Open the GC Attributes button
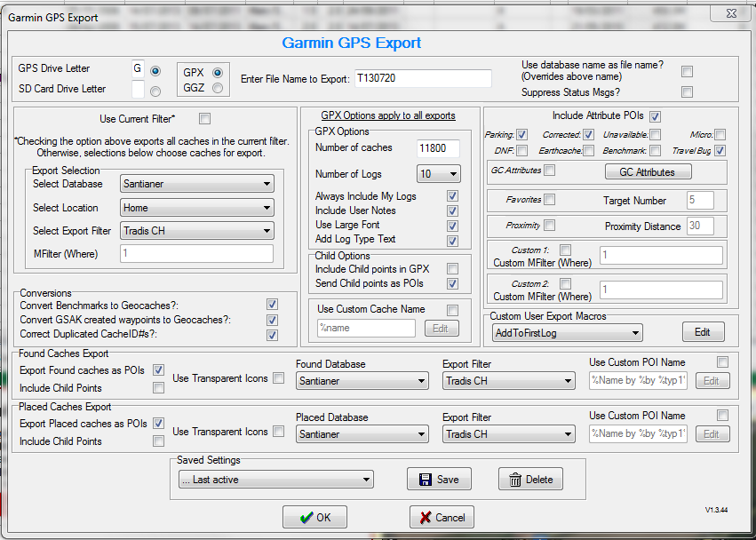The width and height of the screenshot is (756, 540). (x=648, y=172)
